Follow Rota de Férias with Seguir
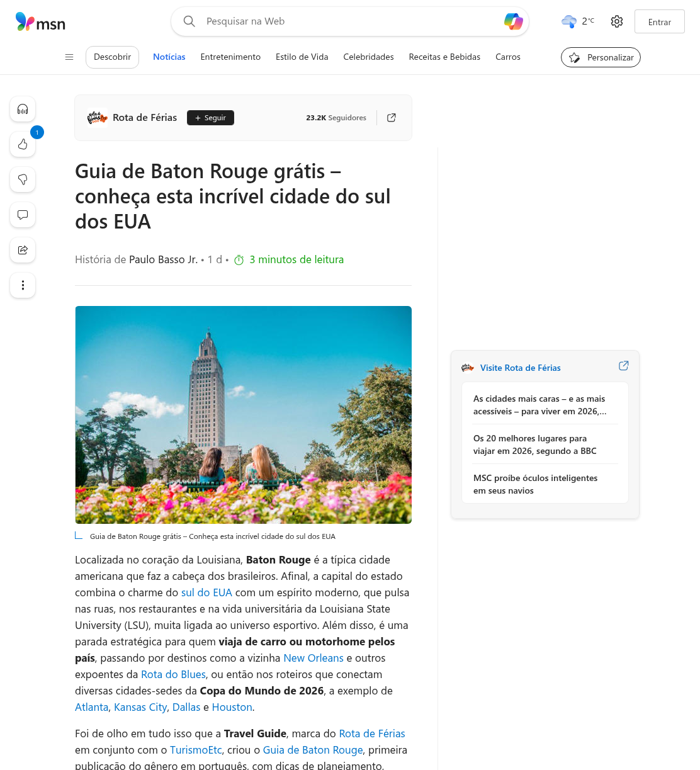The image size is (700, 770). 210,118
